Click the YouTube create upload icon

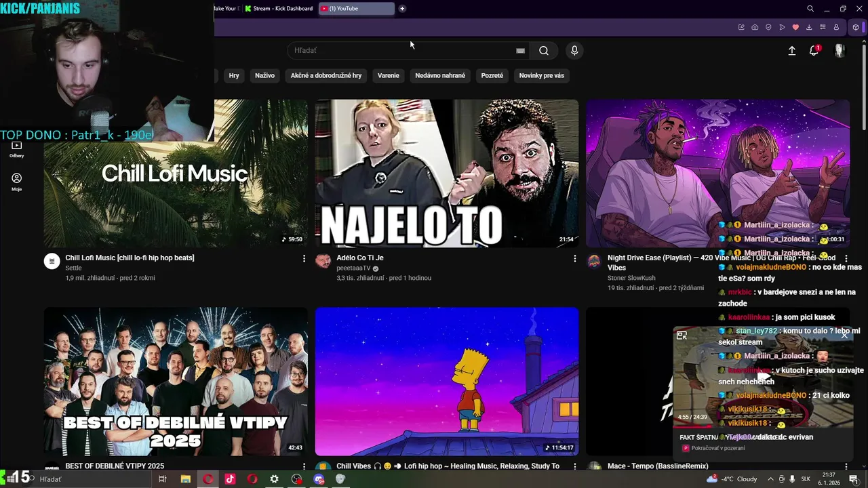pyautogui.click(x=791, y=51)
